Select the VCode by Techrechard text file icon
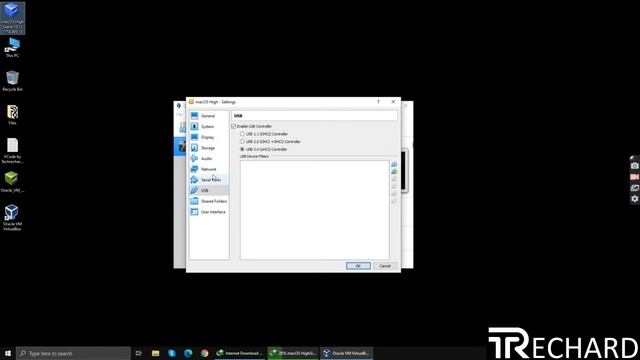 (13, 151)
